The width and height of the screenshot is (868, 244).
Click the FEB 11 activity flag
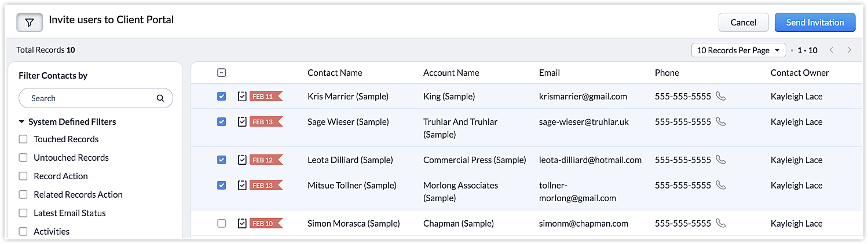pyautogui.click(x=265, y=97)
